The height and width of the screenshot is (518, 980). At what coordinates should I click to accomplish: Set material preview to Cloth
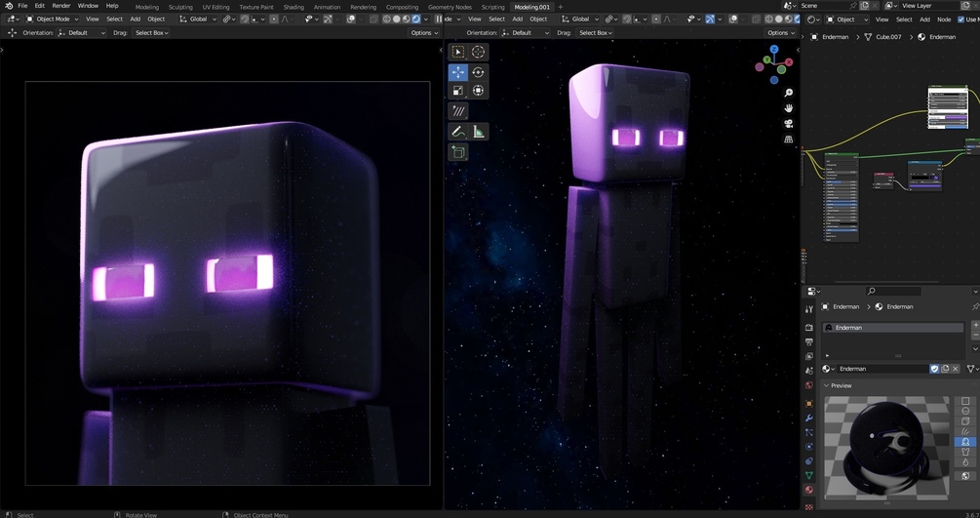(965, 452)
